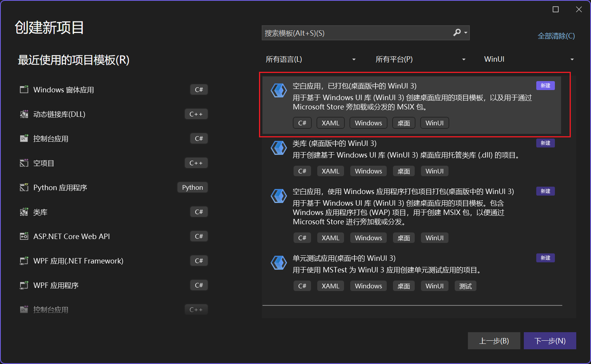Select 类库 (桌面版中的 WinUI 3) title
The image size is (591, 364).
click(335, 143)
